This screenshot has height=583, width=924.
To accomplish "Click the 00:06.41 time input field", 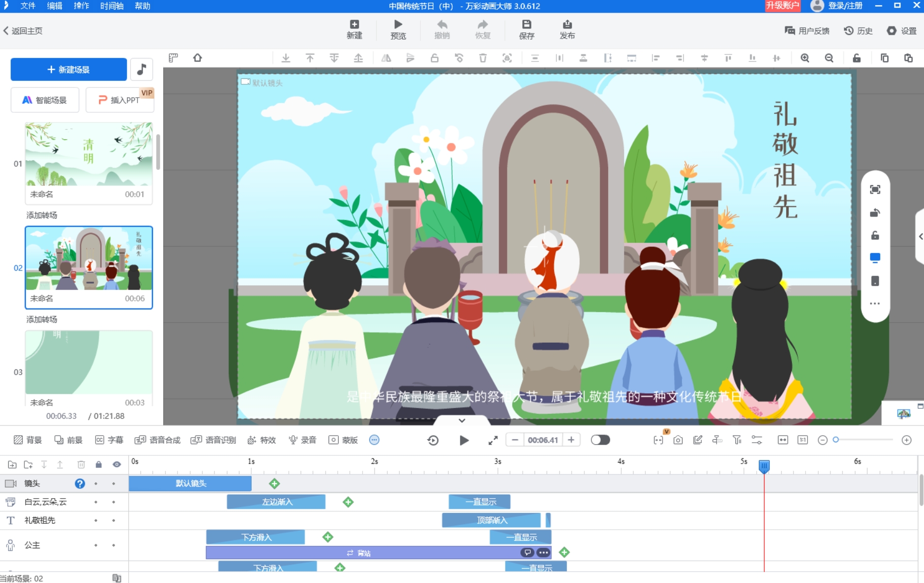I will 543,440.
